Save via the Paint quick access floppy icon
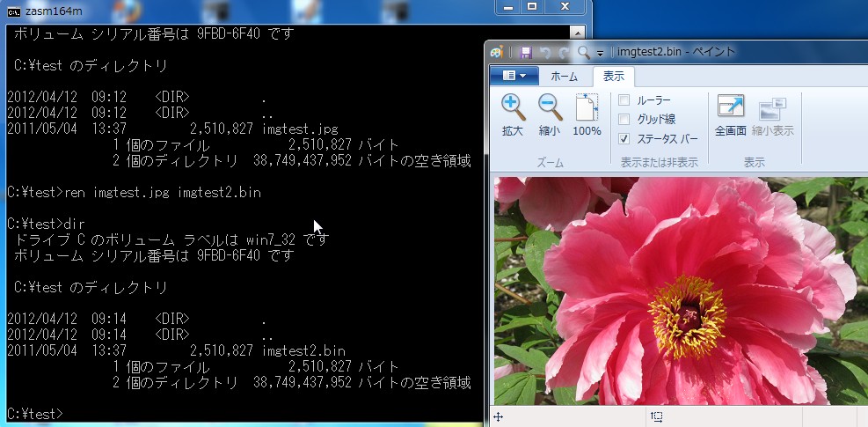The width and height of the screenshot is (868, 427). pos(525,53)
